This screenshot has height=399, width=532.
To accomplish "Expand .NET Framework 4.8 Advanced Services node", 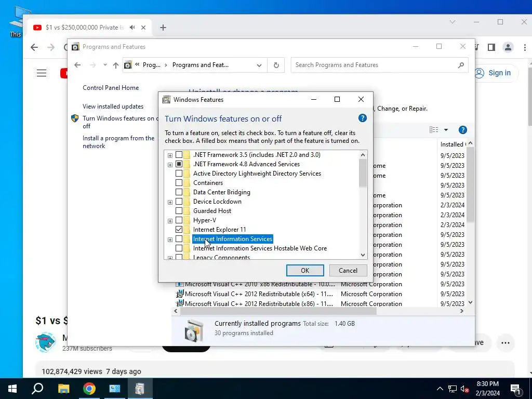I will coord(170,165).
